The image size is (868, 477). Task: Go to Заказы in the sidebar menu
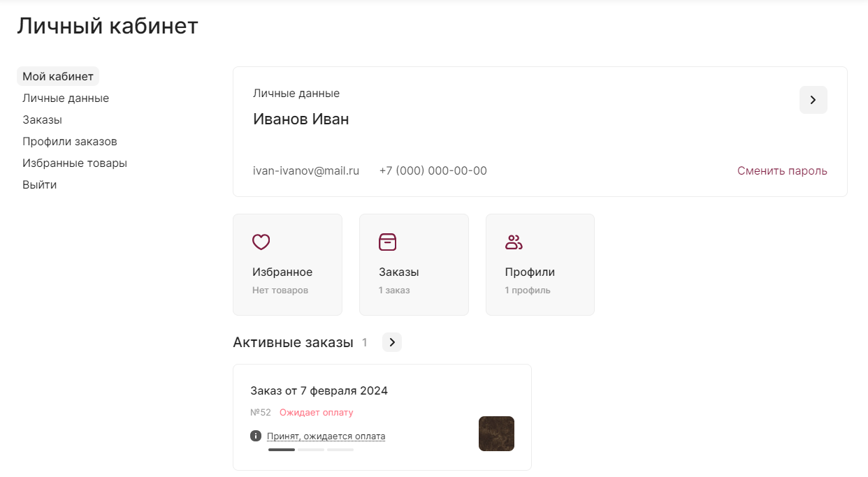tap(42, 119)
